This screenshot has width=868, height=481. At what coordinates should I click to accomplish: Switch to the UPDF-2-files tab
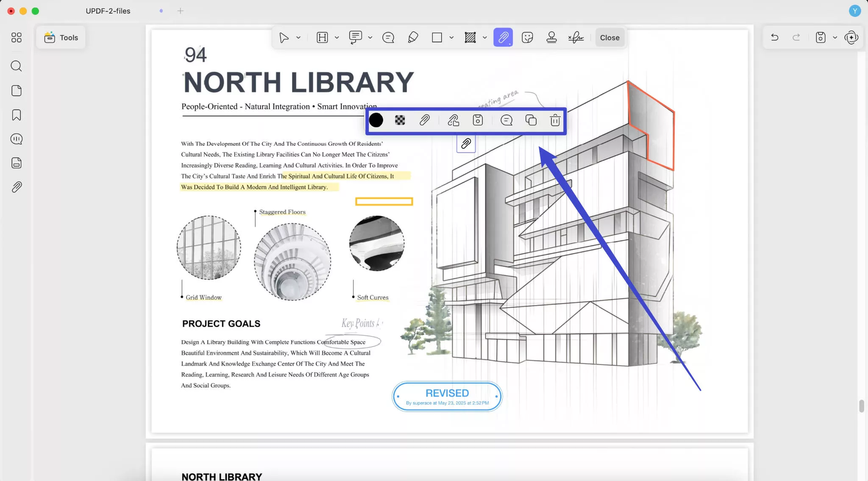pyautogui.click(x=108, y=11)
